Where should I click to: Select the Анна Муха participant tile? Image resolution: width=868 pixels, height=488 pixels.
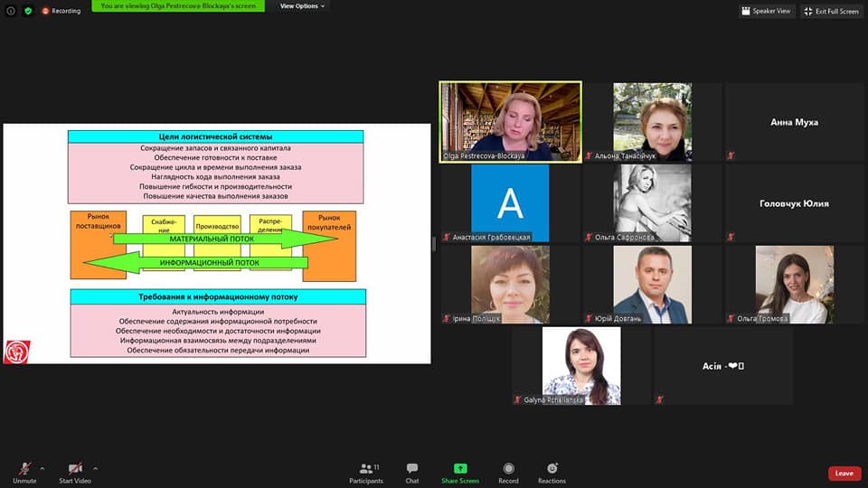point(794,122)
